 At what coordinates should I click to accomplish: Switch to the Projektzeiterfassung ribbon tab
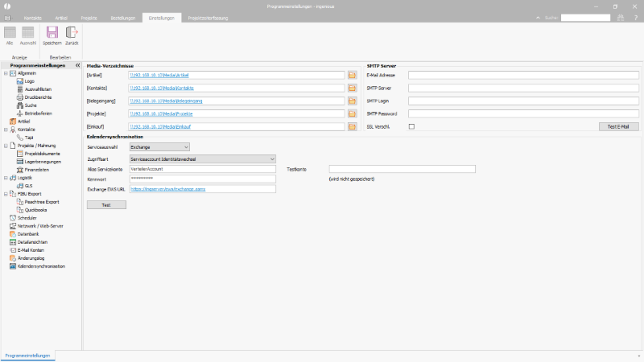pyautogui.click(x=208, y=18)
